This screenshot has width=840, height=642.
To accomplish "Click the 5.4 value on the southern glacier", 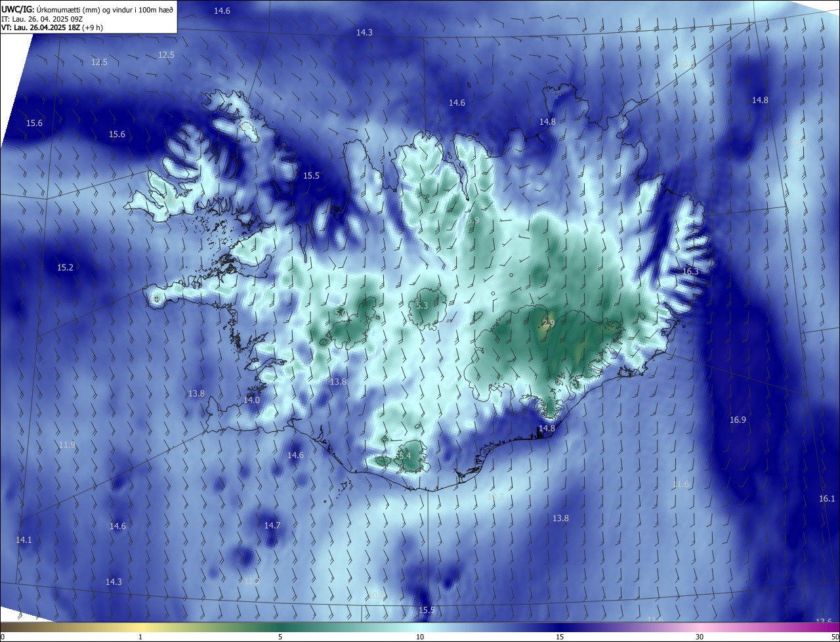I will (x=404, y=456).
